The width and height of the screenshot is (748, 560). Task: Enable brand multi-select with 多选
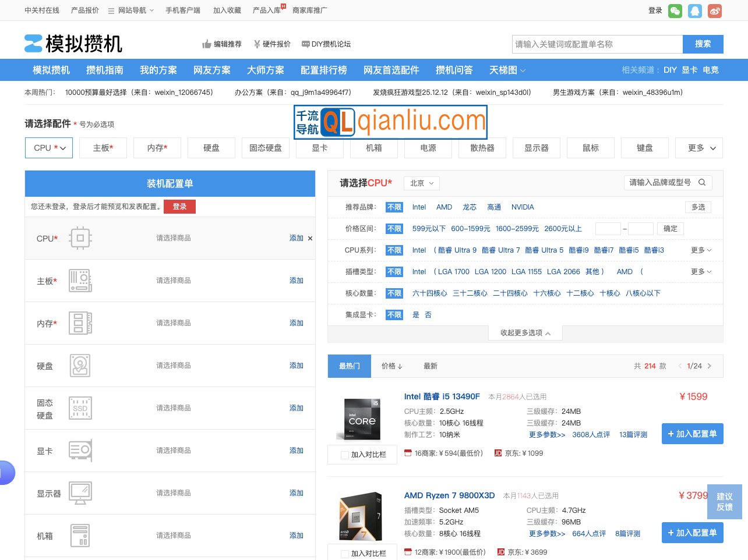click(x=698, y=207)
